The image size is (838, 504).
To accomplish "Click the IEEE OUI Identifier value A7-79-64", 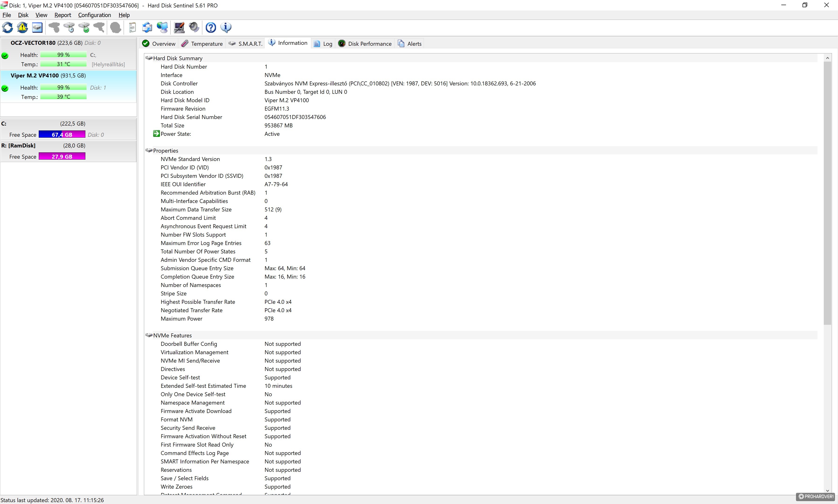I will 276,184.
